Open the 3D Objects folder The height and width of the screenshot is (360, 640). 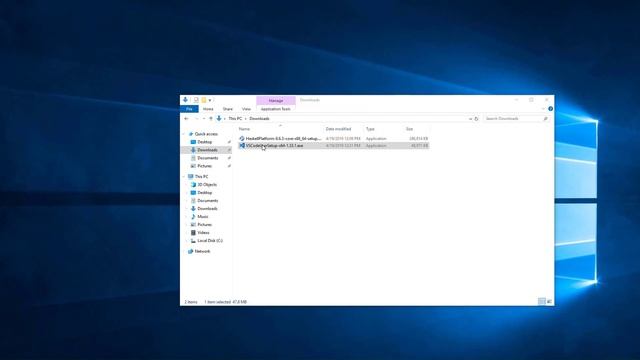207,185
